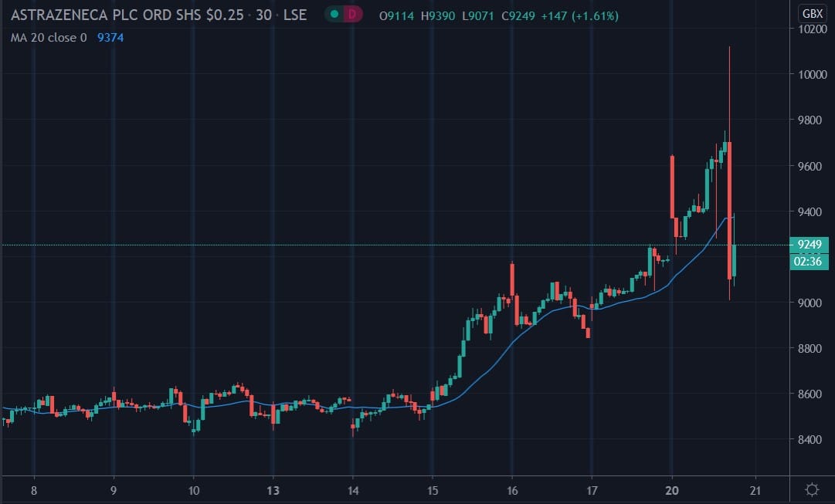The image size is (835, 504).
Task: Click the MA value 9374
Action: [x=109, y=36]
